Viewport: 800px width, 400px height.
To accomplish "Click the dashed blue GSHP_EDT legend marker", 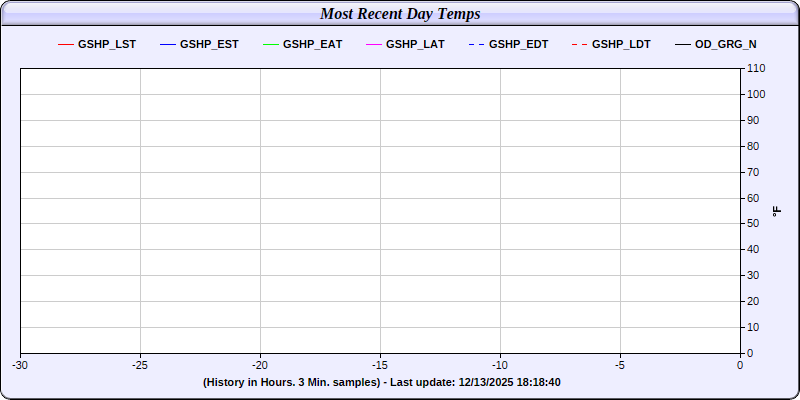I will 475,45.
